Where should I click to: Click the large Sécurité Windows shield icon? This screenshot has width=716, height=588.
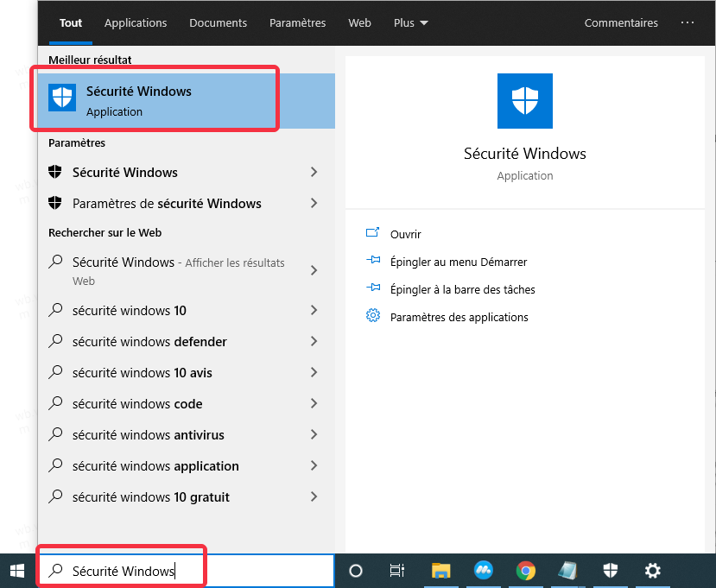click(525, 101)
